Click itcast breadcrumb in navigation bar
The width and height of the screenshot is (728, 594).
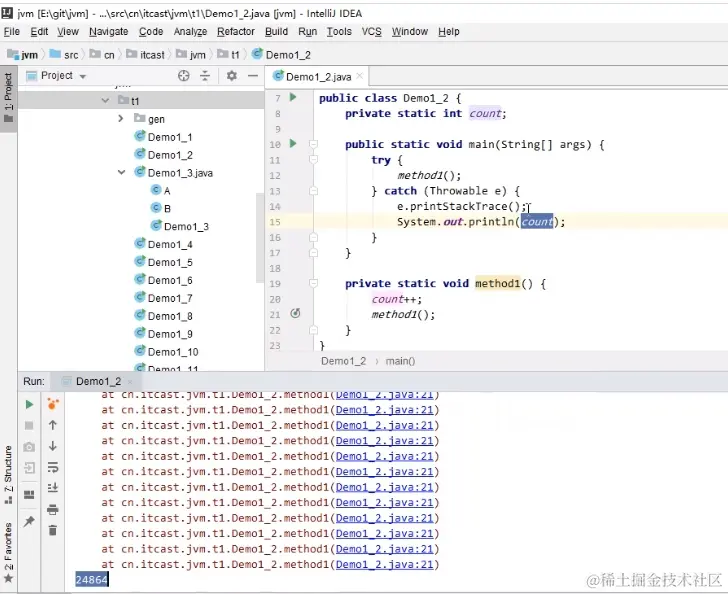(146, 55)
